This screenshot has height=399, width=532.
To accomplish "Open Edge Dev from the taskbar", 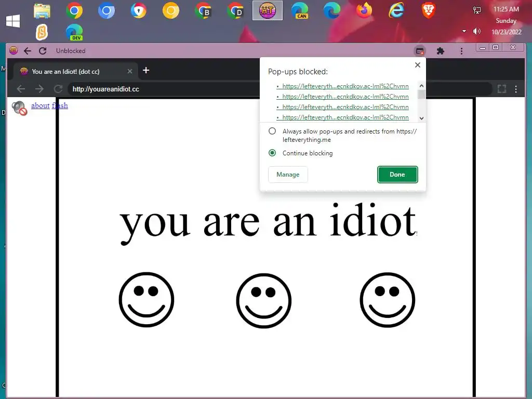I will (x=74, y=32).
